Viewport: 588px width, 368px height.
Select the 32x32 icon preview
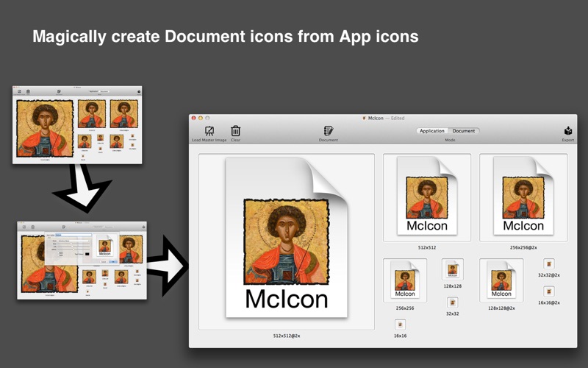pyautogui.click(x=453, y=302)
